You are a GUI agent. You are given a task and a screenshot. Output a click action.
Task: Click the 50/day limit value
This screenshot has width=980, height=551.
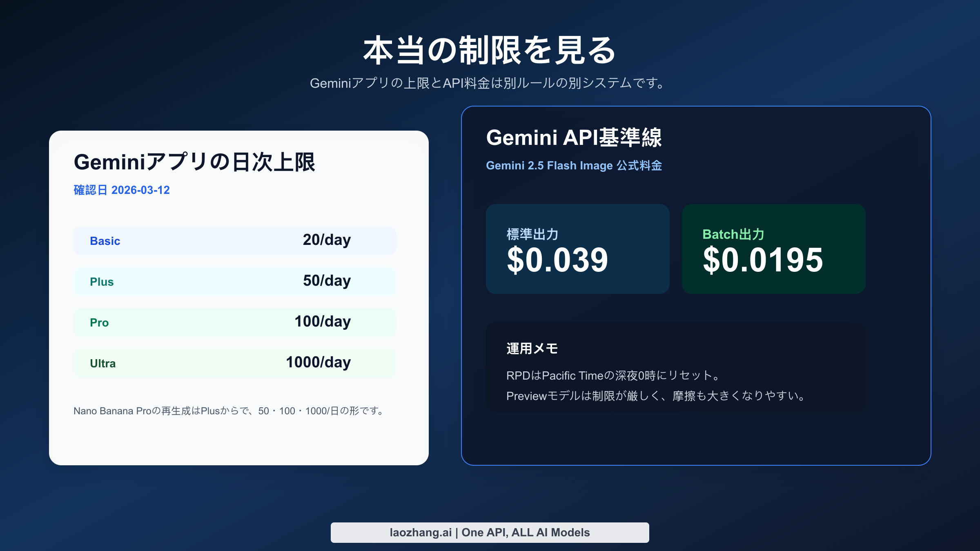pos(327,280)
